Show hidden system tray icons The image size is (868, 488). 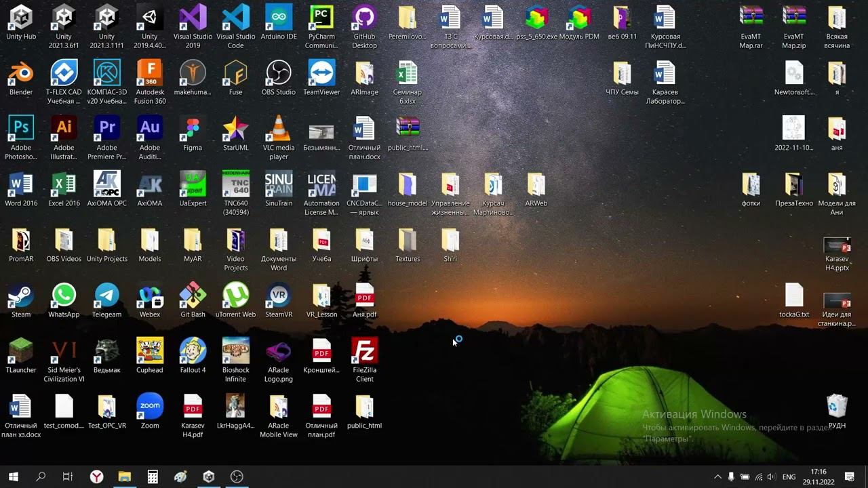[717, 477]
